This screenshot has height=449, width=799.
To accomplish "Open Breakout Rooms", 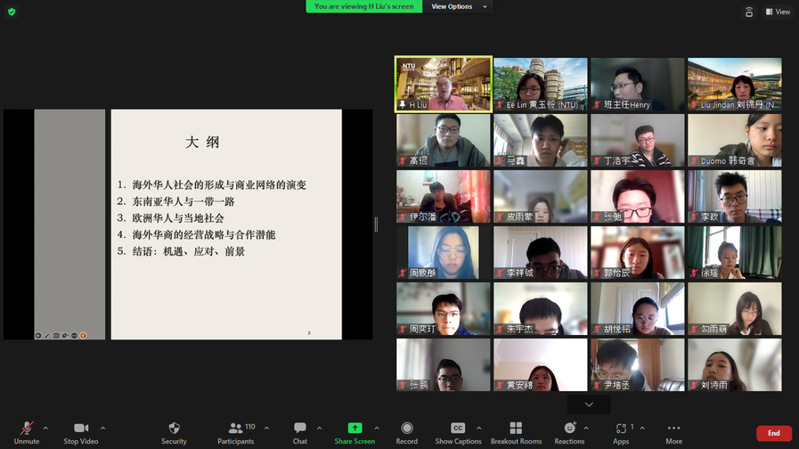I will click(x=516, y=432).
